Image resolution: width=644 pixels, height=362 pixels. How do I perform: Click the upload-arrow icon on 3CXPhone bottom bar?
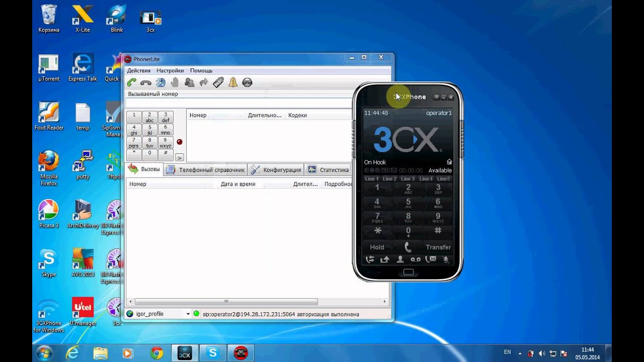pos(385,259)
